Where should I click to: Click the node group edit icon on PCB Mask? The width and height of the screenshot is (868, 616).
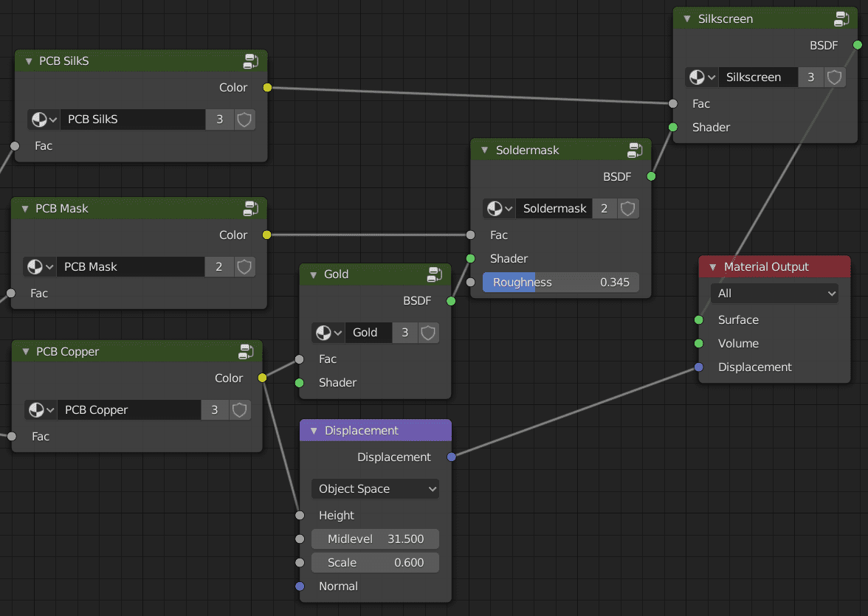point(251,208)
